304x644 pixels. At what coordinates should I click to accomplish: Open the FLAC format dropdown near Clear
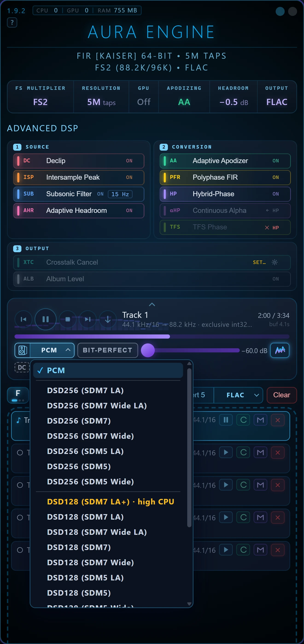tap(239, 395)
